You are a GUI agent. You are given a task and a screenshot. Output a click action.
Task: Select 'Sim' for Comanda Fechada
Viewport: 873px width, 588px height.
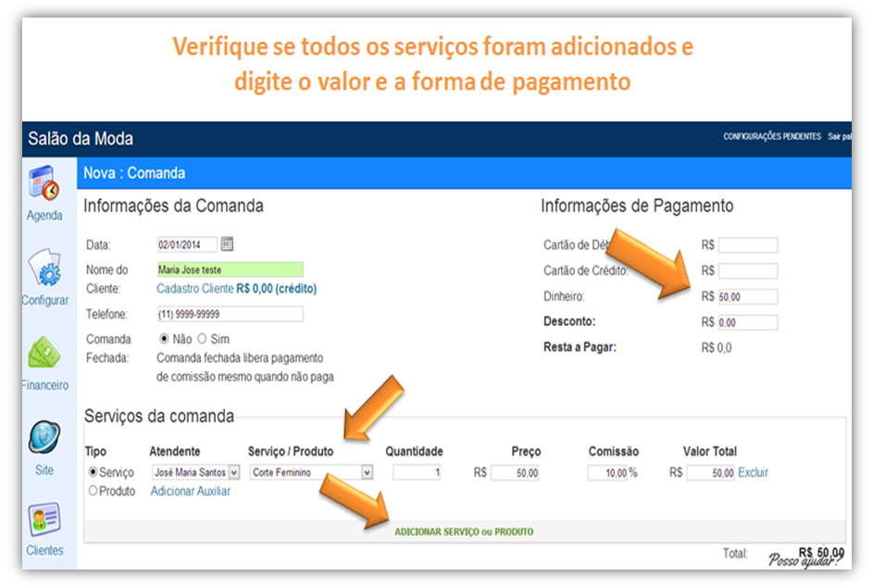[202, 339]
